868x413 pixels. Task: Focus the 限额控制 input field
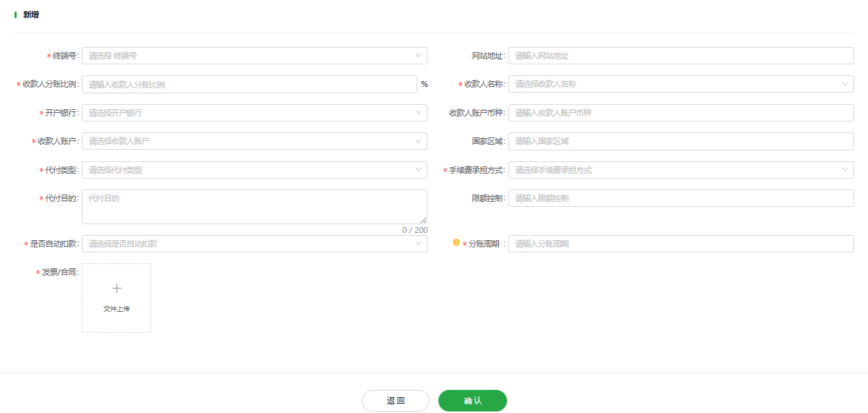(681, 198)
